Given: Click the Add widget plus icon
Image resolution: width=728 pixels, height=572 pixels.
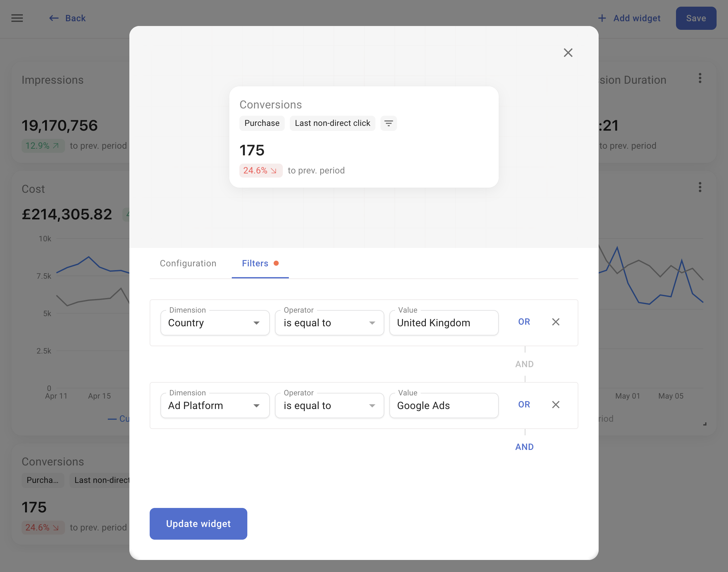Looking at the screenshot, I should pos(602,18).
